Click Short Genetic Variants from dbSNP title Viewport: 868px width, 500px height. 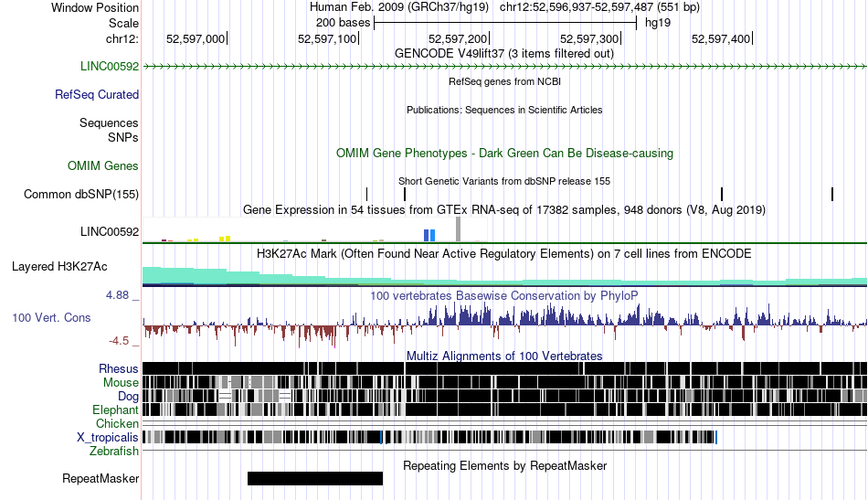click(504, 182)
